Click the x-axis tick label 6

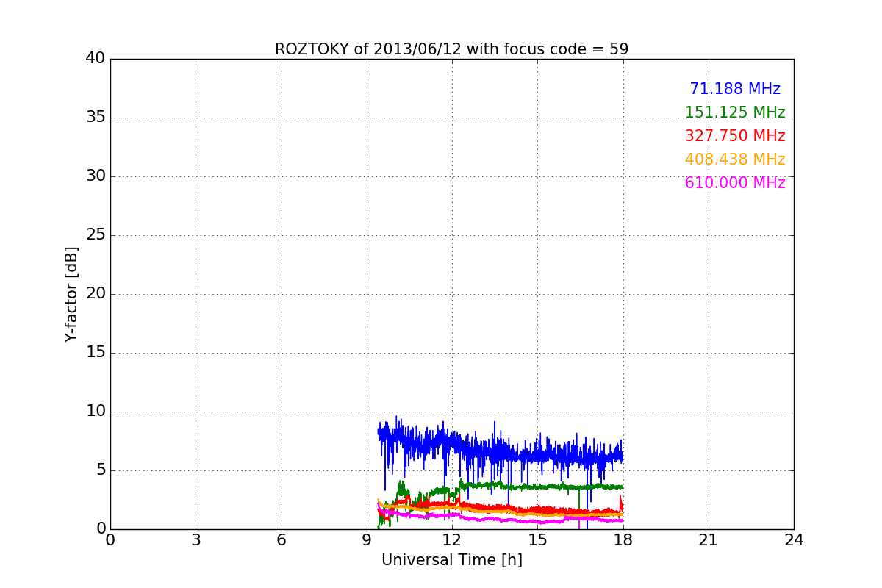coord(281,540)
